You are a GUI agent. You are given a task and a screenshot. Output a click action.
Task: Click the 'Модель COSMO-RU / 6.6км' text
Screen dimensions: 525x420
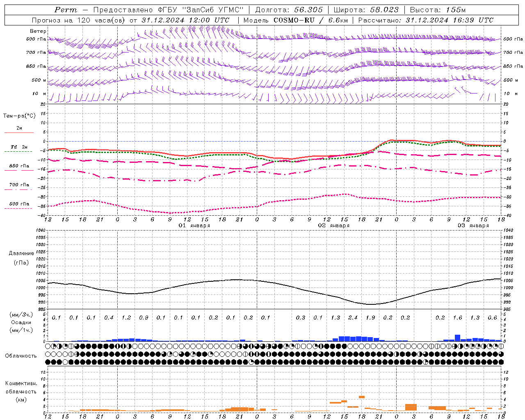pos(296,20)
